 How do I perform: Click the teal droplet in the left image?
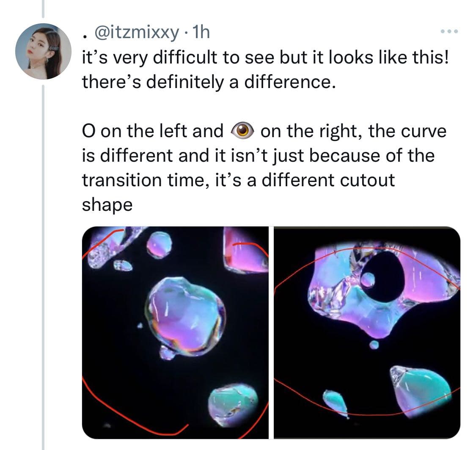[x=233, y=406]
